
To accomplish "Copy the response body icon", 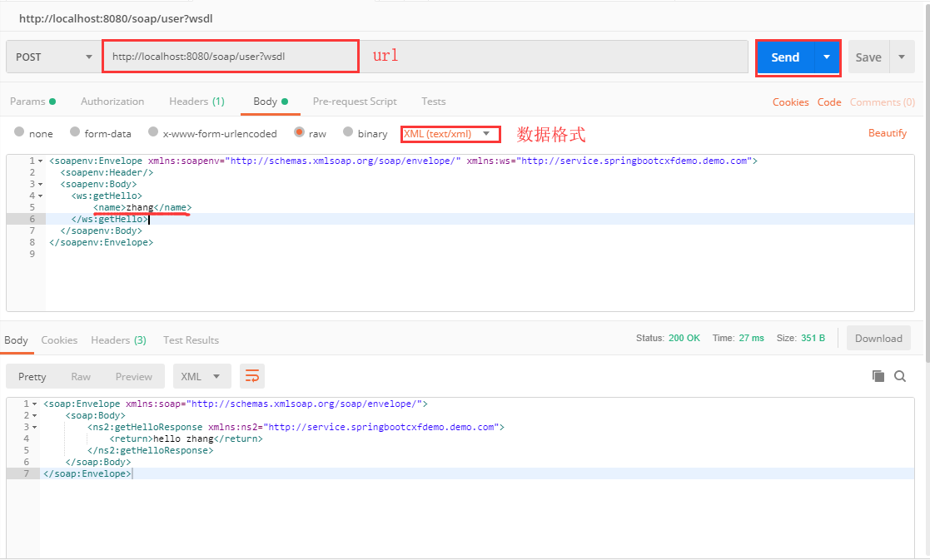I will 878,376.
